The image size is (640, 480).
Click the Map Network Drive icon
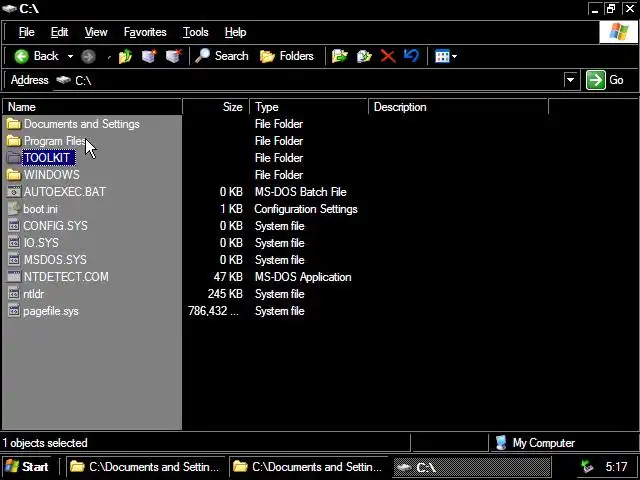(x=149, y=56)
